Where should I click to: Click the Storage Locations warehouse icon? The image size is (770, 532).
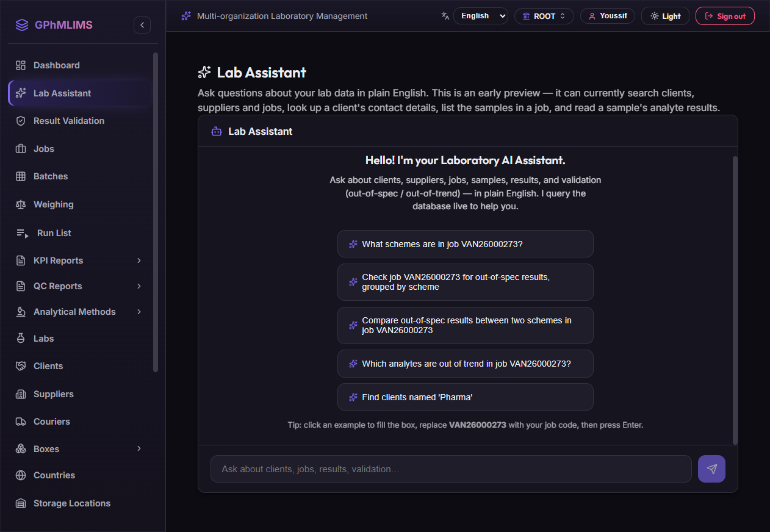[x=21, y=503]
